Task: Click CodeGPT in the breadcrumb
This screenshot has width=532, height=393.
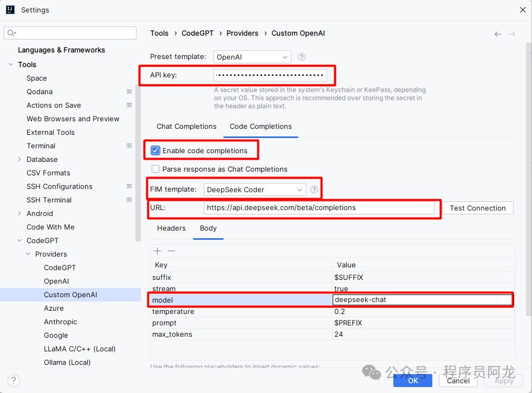Action: point(197,33)
